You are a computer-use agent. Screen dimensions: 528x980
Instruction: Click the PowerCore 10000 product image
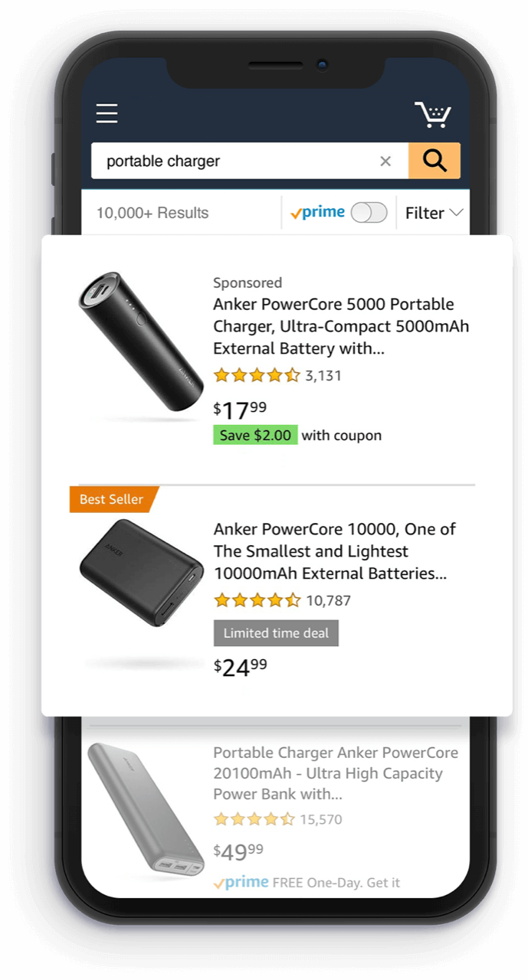tap(142, 571)
